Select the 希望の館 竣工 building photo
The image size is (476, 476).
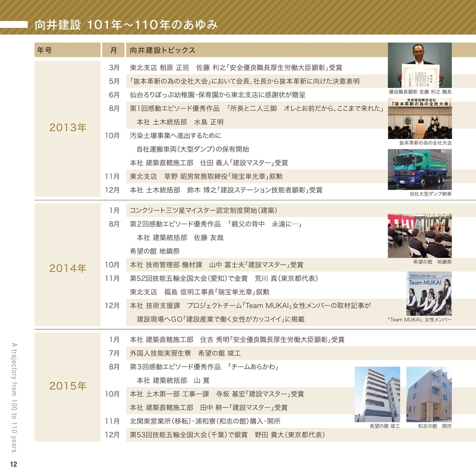tap(377, 394)
